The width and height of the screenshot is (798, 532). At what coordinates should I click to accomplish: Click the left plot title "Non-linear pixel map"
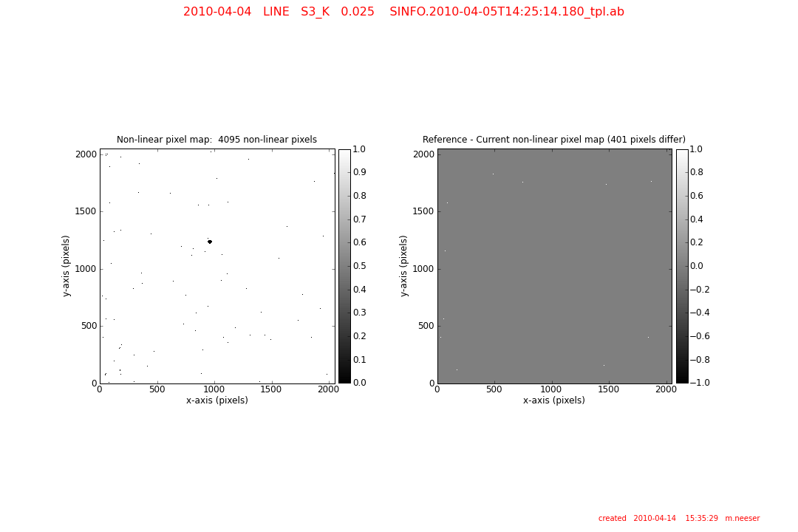[216, 140]
